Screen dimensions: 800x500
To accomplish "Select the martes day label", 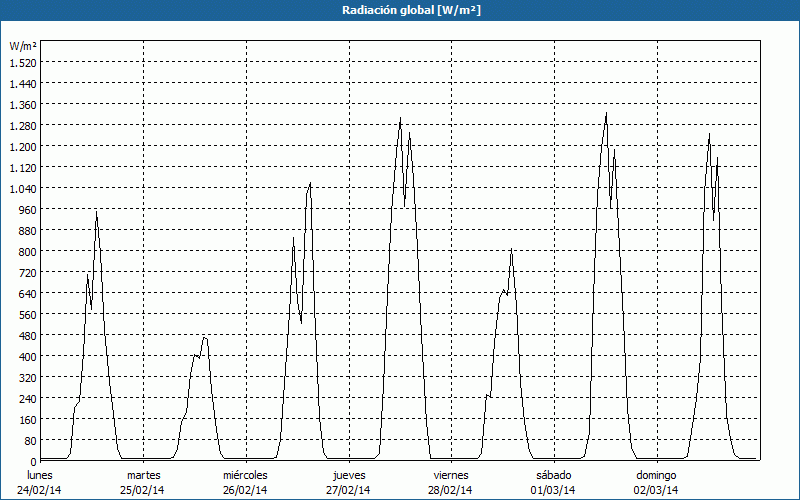I will click(x=143, y=475).
